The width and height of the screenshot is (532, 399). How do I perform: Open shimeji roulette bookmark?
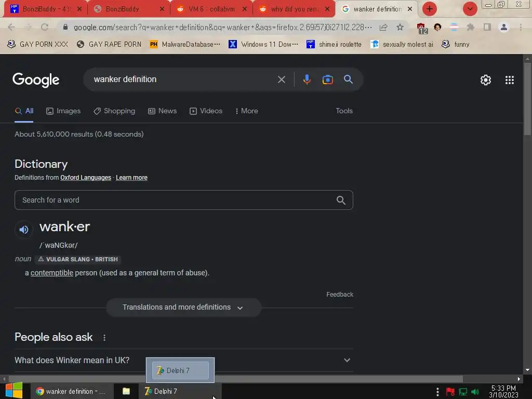tap(334, 45)
